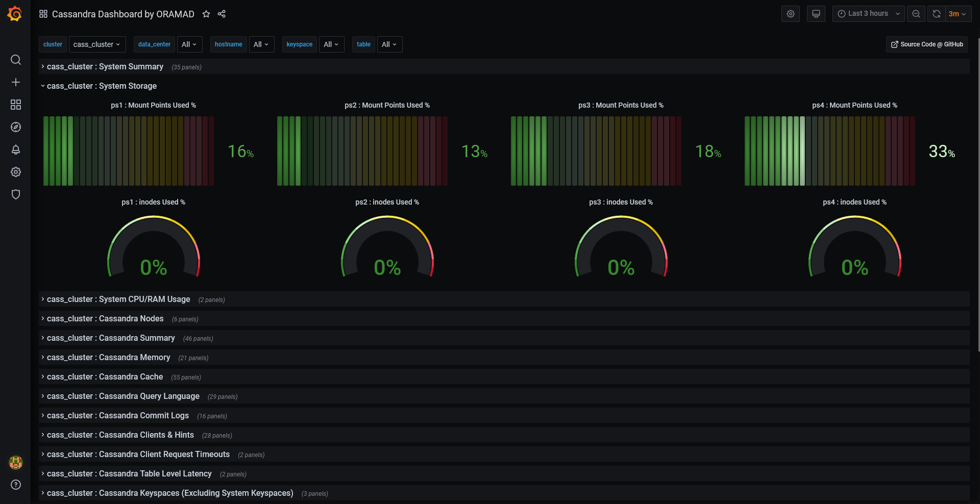Star this dashboard as favorite
Image resolution: width=980 pixels, height=504 pixels.
click(206, 14)
